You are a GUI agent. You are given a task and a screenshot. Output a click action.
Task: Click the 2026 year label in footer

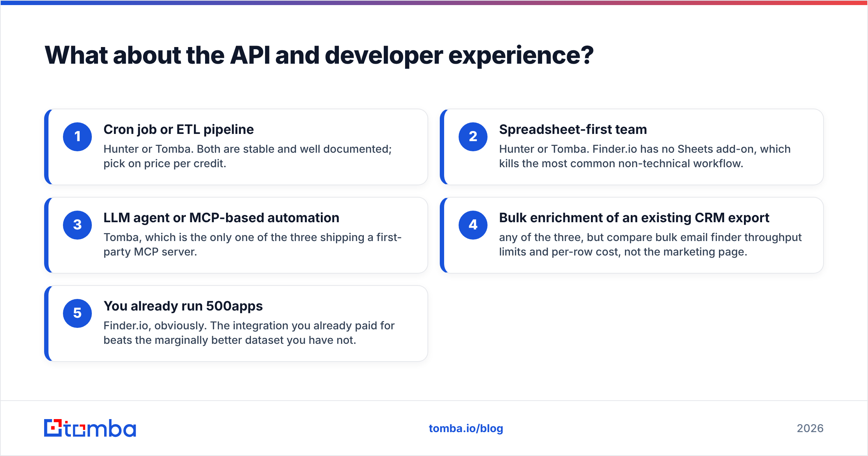click(810, 428)
